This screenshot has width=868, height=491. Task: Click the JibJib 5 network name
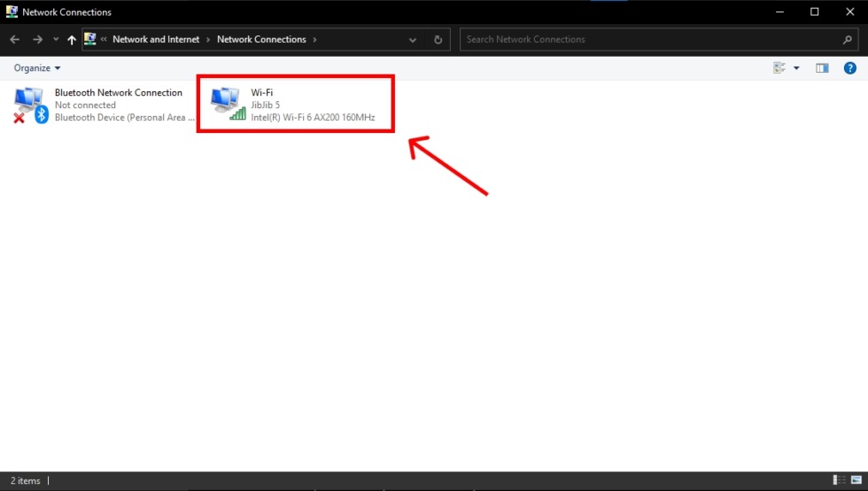coord(265,105)
